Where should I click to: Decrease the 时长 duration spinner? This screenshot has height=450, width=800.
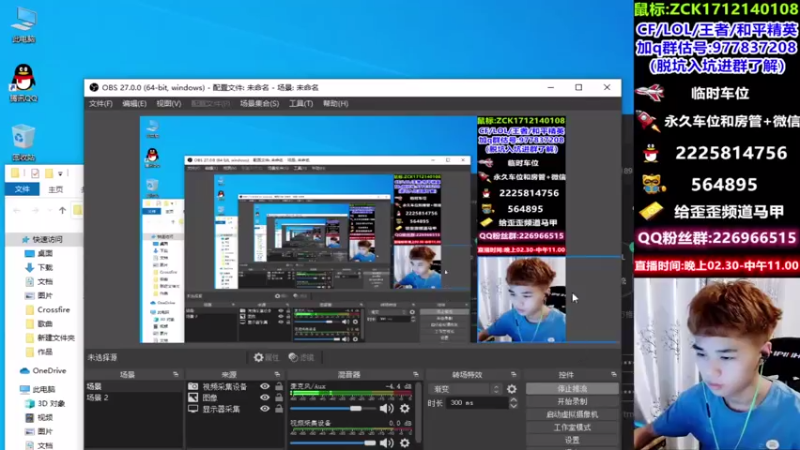[x=513, y=406]
